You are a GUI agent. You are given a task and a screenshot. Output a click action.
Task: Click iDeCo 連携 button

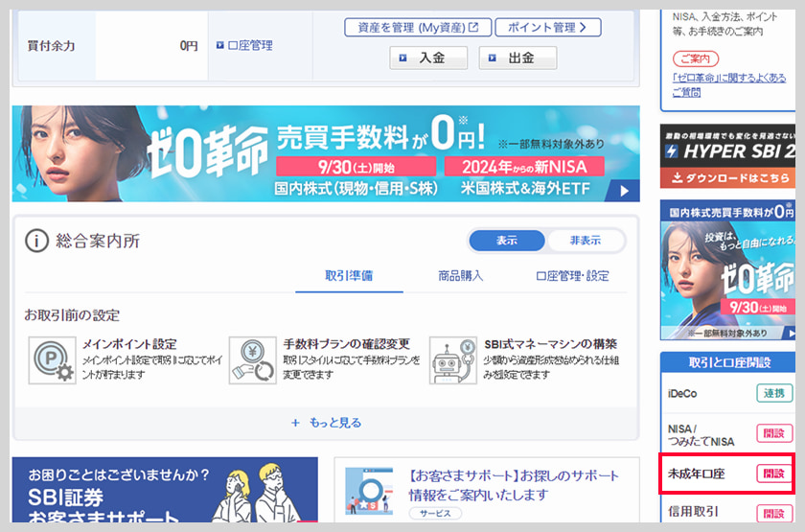click(774, 393)
